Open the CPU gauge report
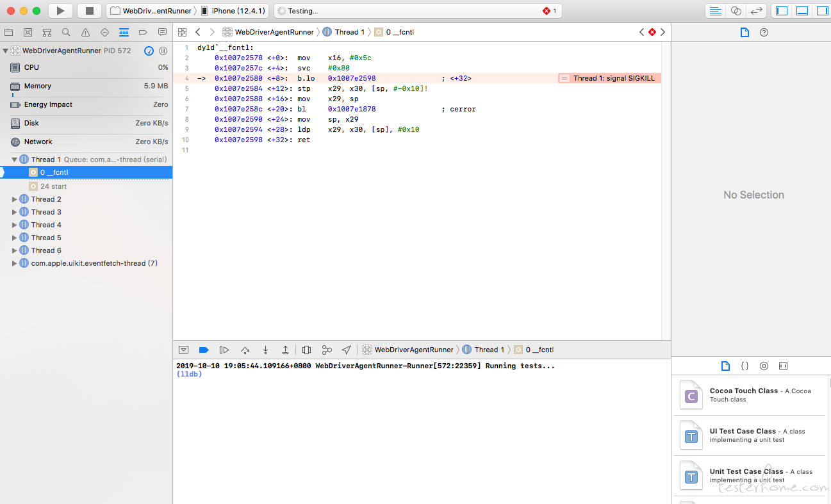The image size is (831, 504). (x=86, y=67)
